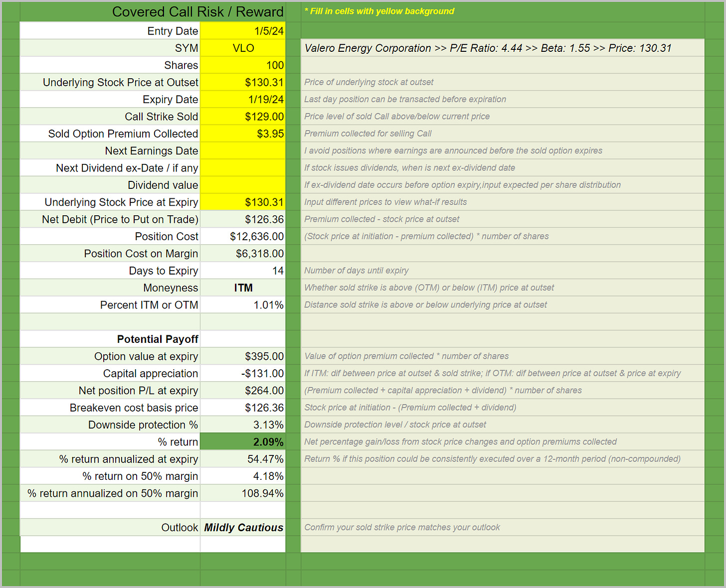Screen dimensions: 726x588
Task: Select annualized margin return 108.94%
Action: (243, 493)
